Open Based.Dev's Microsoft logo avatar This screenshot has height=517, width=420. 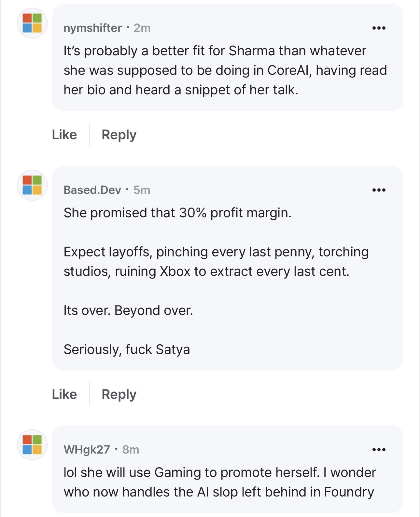pyautogui.click(x=32, y=185)
